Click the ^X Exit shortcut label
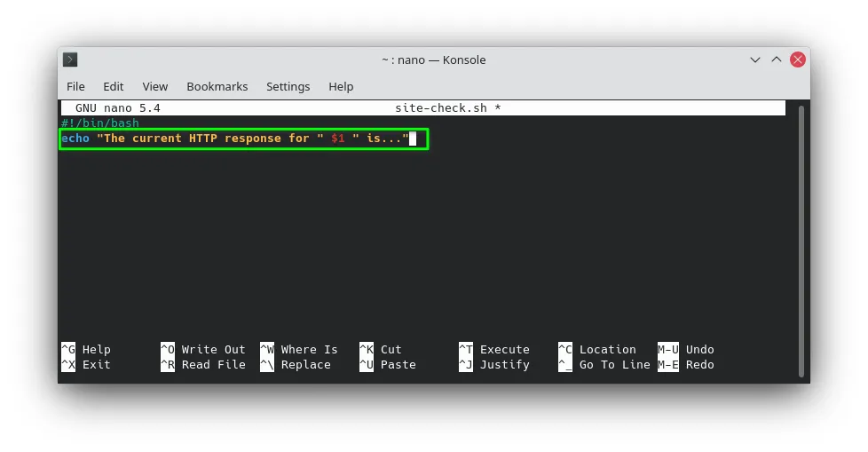Screen dimensions: 868x452 86,364
